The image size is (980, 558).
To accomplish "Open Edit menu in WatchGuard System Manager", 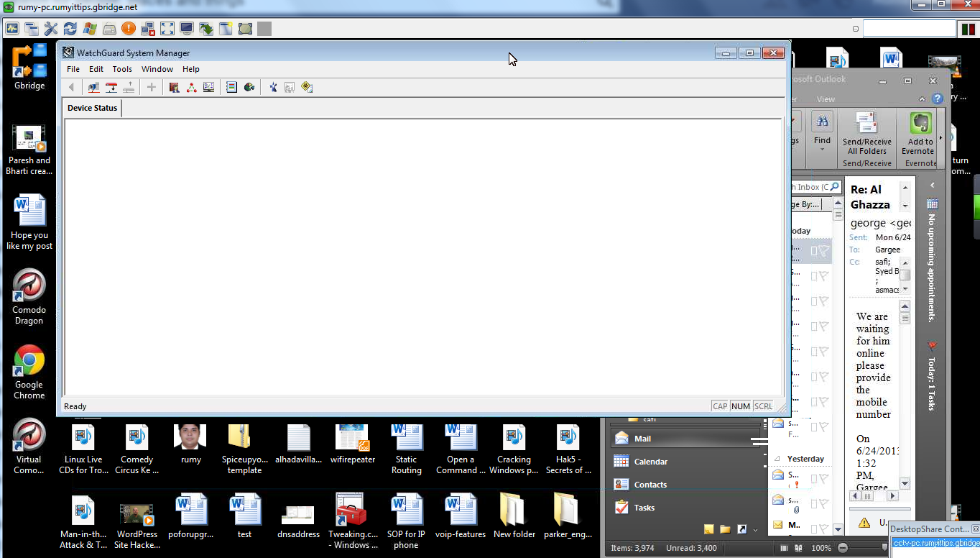I will 96,69.
